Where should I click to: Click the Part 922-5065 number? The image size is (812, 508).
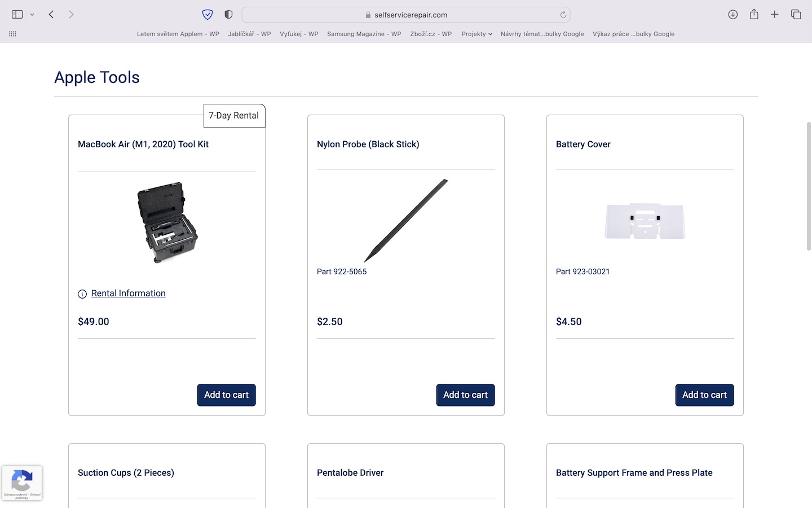(342, 271)
